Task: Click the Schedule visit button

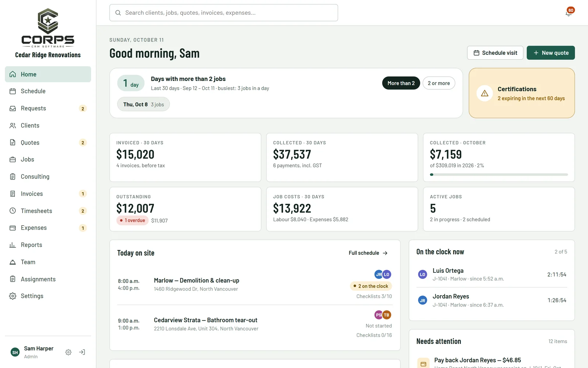Action: pos(495,53)
